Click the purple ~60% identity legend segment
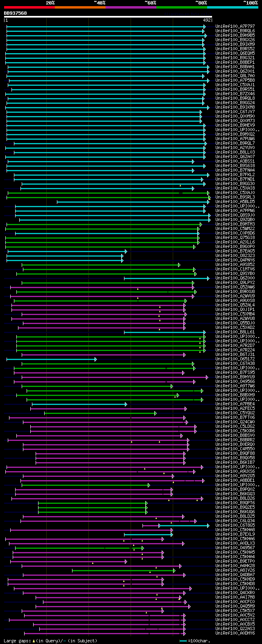 pyautogui.click(x=131, y=7)
